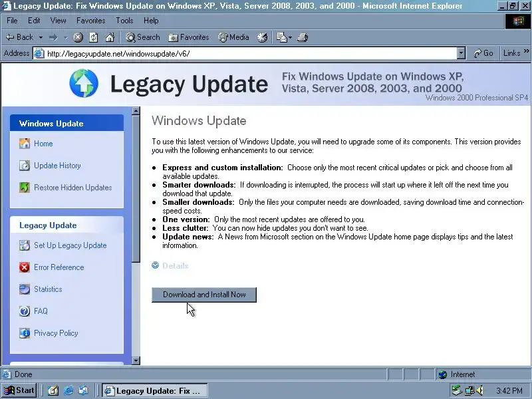This screenshot has width=532, height=399.
Task: Click the sidebar scrollbar up arrow
Action: 136,111
